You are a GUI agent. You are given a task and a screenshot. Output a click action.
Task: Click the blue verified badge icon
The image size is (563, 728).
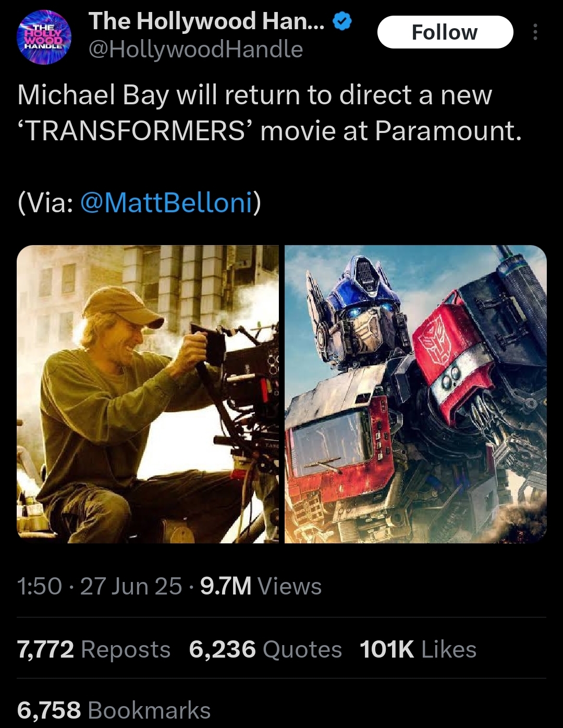[342, 22]
